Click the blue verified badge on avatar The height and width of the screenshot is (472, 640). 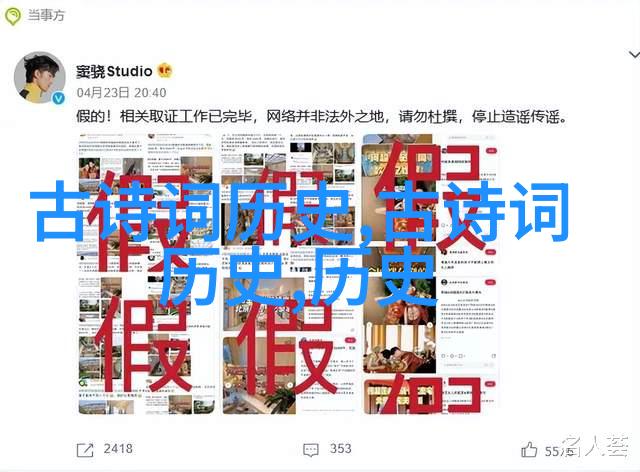[x=58, y=98]
